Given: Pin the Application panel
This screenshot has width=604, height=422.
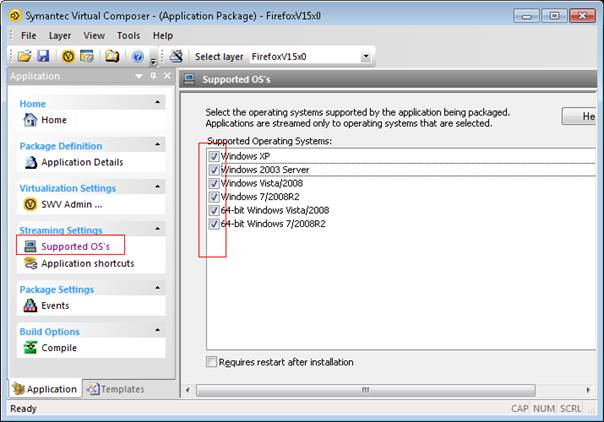Looking at the screenshot, I should coord(153,76).
